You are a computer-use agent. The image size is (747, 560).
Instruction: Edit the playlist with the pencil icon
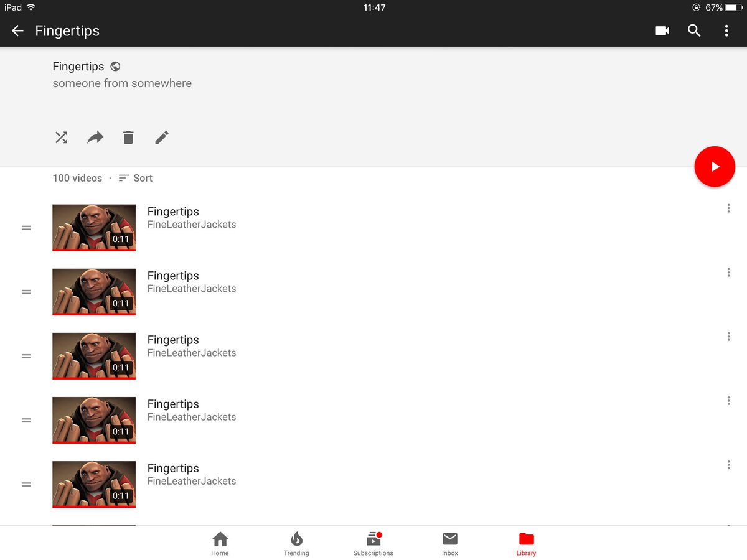pos(162,138)
